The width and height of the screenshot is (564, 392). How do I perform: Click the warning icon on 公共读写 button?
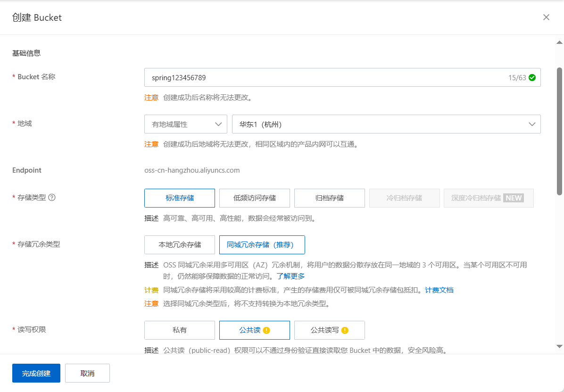point(345,331)
